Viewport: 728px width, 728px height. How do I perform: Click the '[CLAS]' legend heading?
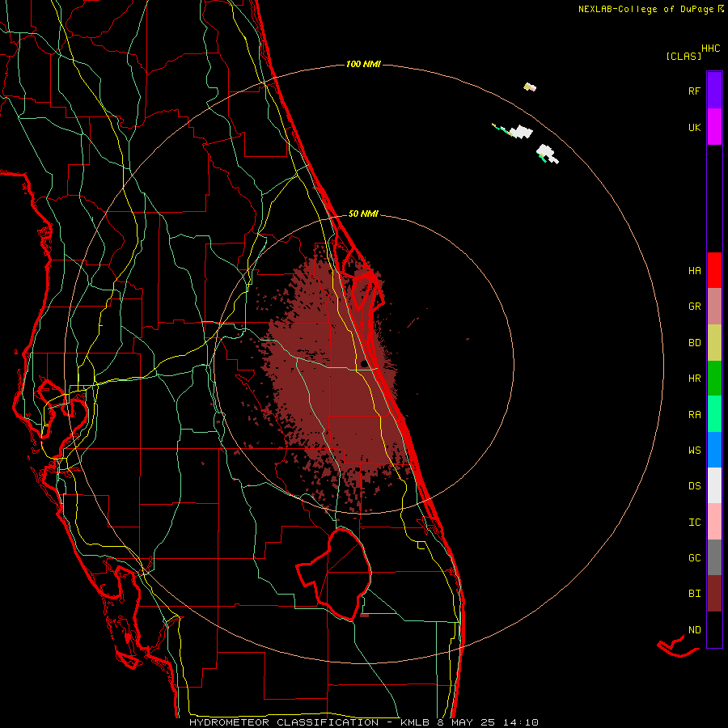tap(684, 56)
